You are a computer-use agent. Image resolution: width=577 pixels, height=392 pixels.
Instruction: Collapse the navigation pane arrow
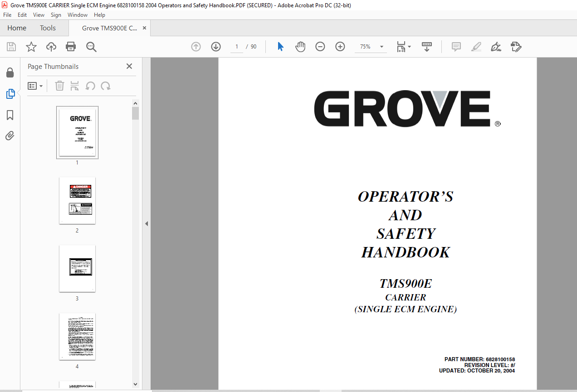pos(147,224)
